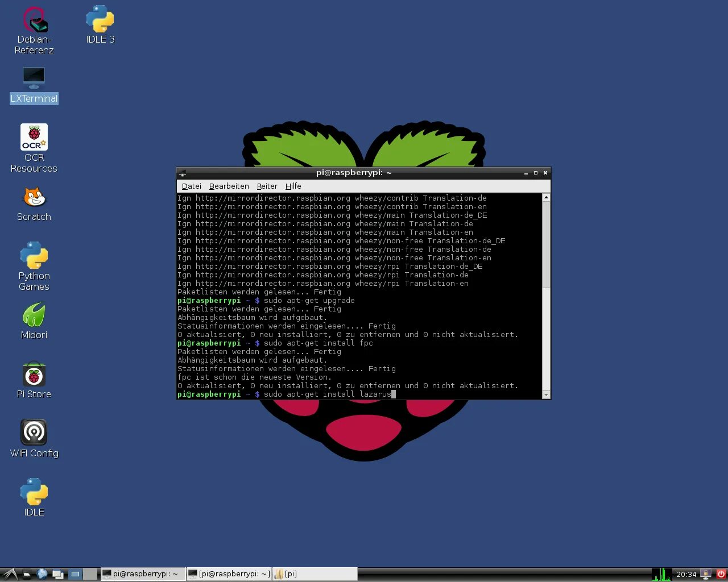Switch to the second desktop in the pager
728x582 pixels.
(90, 574)
